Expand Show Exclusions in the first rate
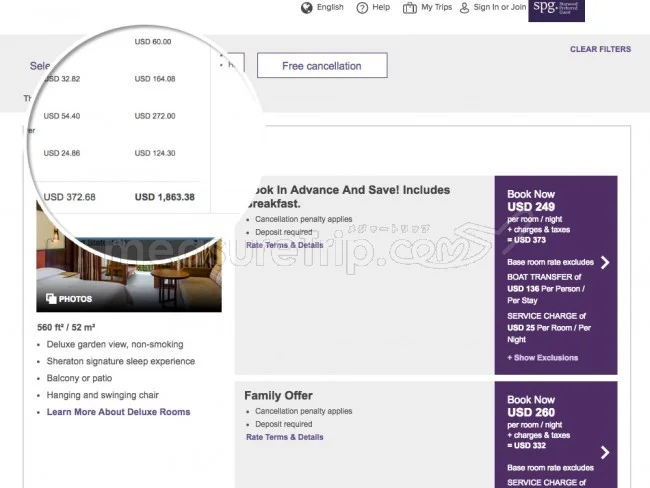The image size is (650, 488). pos(542,357)
